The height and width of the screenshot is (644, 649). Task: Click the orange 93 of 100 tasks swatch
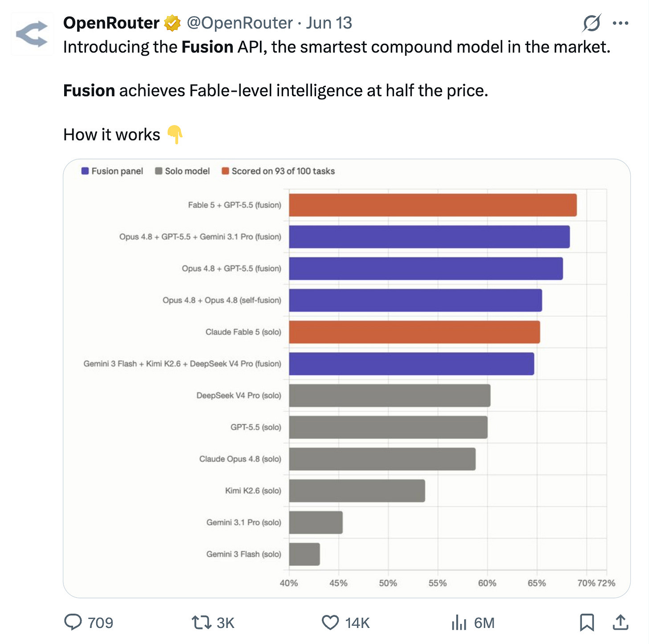tap(226, 171)
